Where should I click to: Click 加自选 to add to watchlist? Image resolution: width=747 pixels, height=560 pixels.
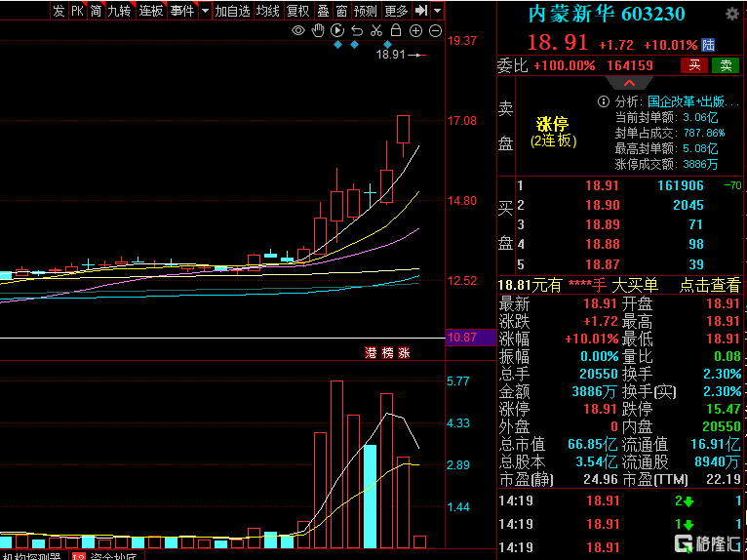[x=232, y=11]
